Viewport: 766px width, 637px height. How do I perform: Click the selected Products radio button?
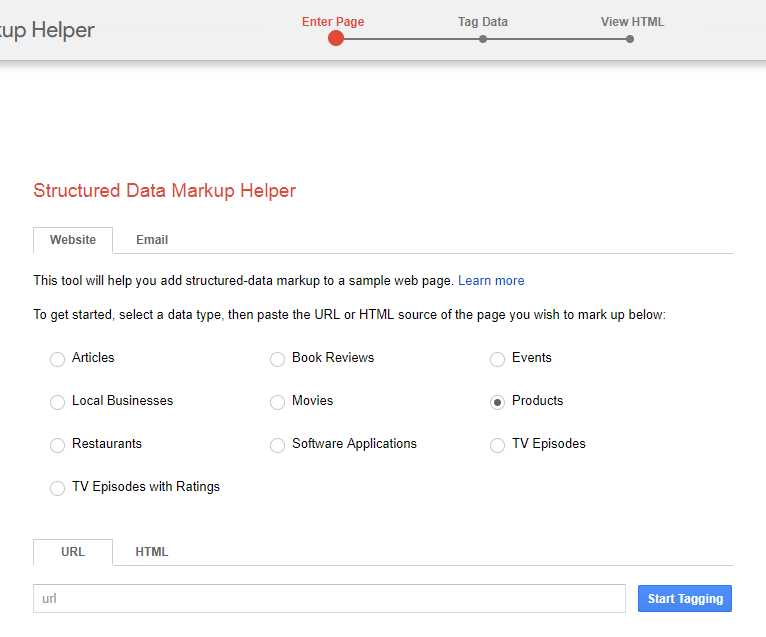pos(497,402)
